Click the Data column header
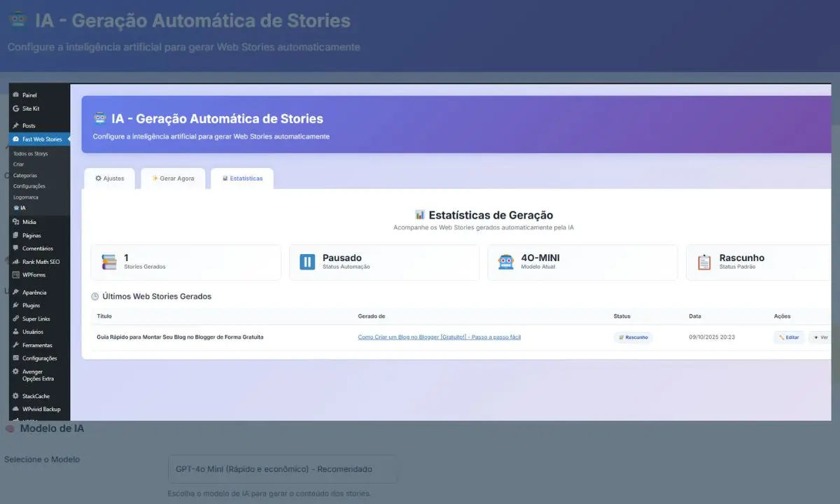This screenshot has height=504, width=840. point(695,316)
